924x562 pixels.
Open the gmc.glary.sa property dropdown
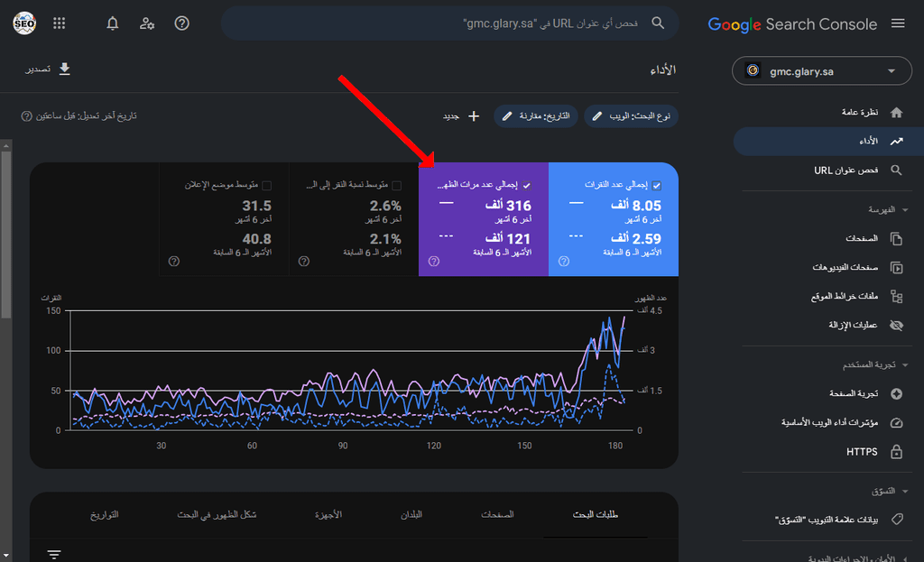(x=821, y=71)
